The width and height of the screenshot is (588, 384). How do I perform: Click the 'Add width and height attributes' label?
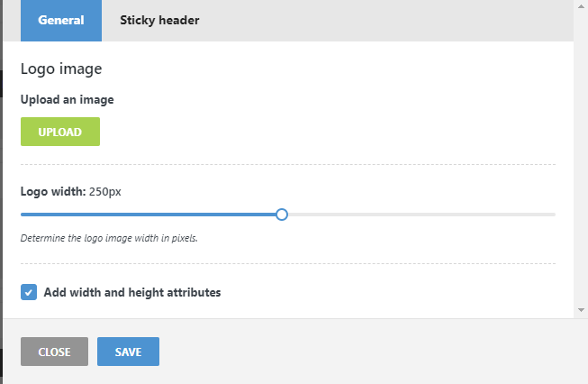tap(132, 292)
